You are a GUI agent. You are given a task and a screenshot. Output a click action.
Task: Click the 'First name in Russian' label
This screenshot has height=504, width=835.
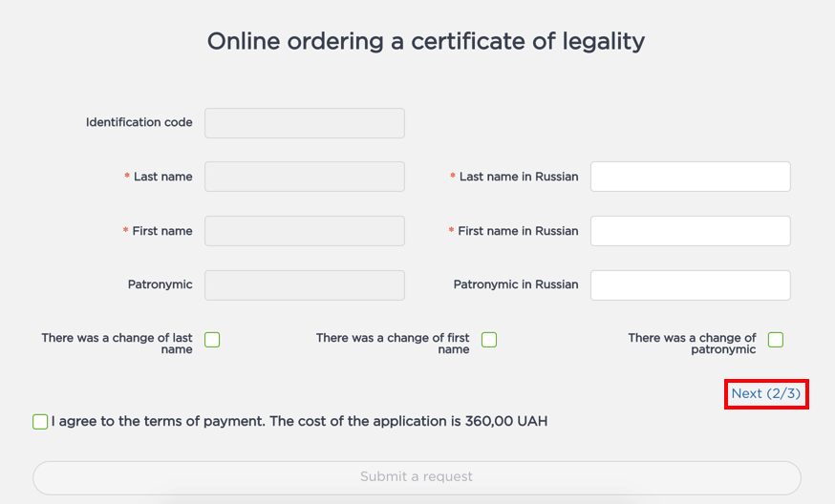click(x=517, y=231)
